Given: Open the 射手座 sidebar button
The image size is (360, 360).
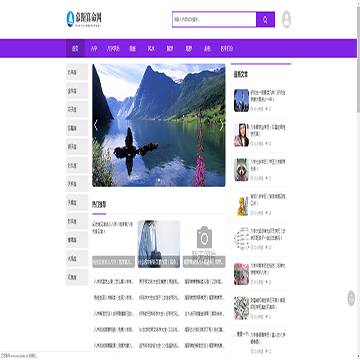Looking at the screenshot, I should pyautogui.click(x=77, y=221).
